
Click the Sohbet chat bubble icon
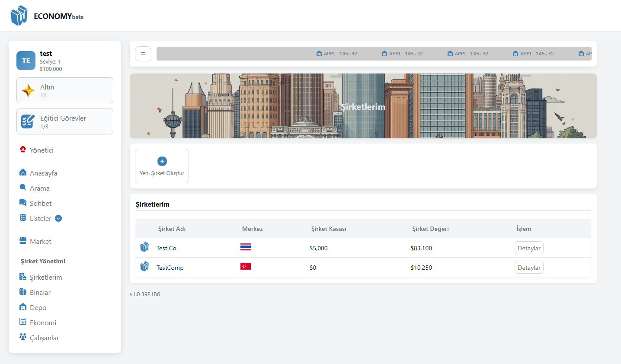[23, 203]
